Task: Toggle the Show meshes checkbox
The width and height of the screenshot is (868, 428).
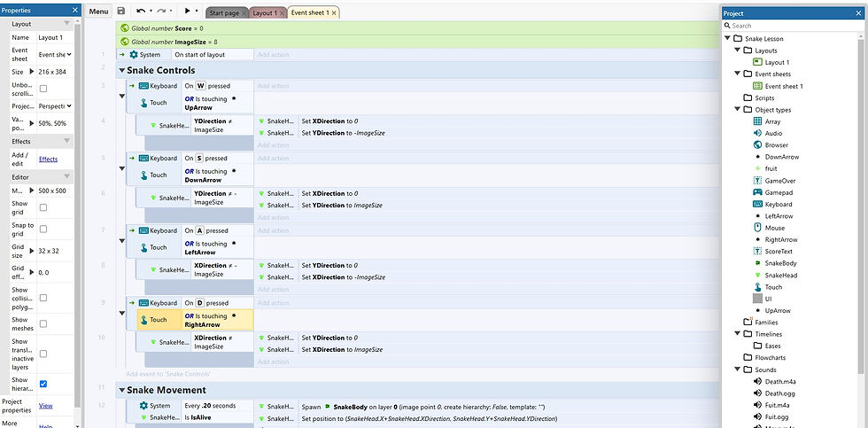Action: click(43, 324)
